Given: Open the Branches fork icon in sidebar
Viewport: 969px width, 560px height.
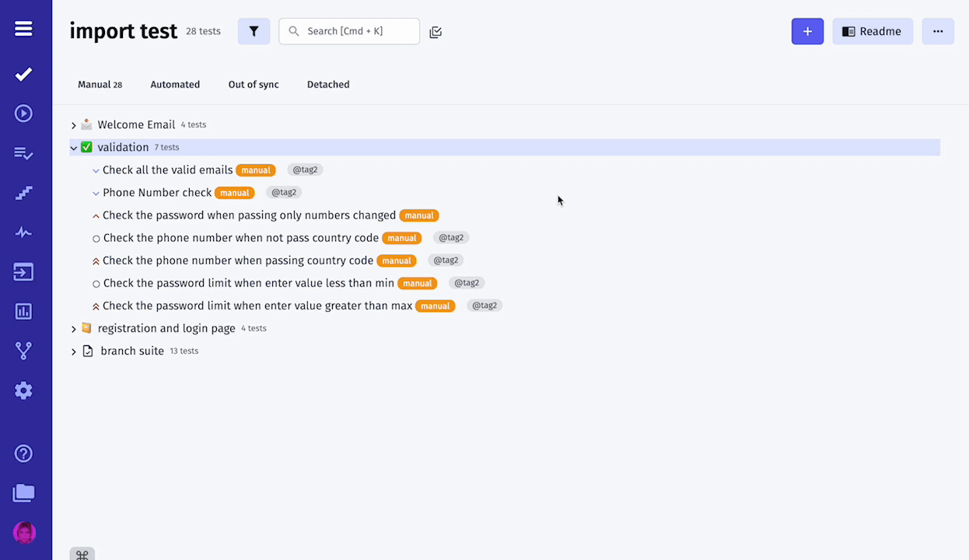Looking at the screenshot, I should (x=23, y=351).
